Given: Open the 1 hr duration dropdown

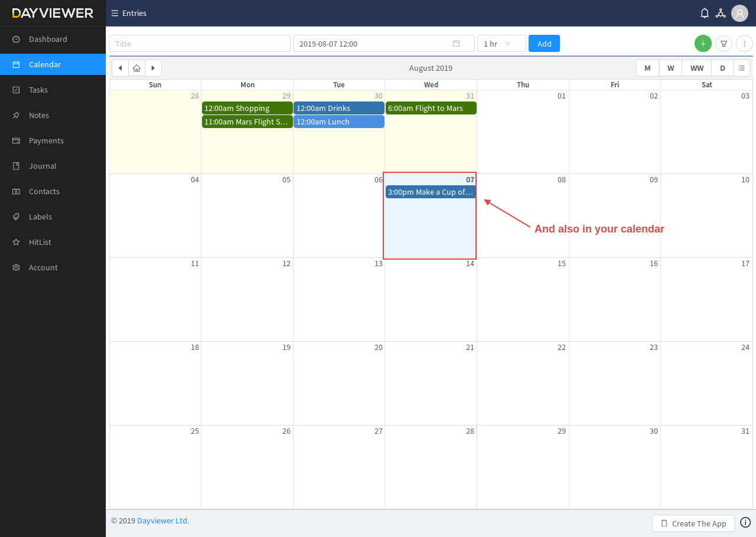Looking at the screenshot, I should coord(501,44).
